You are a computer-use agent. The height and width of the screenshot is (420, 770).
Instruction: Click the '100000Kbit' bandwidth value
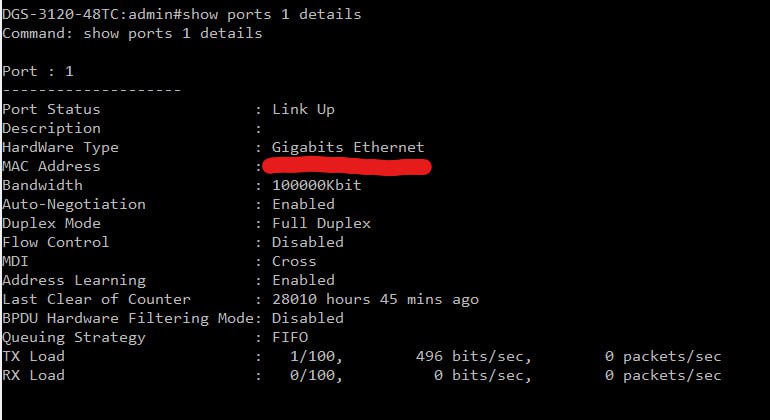(317, 185)
